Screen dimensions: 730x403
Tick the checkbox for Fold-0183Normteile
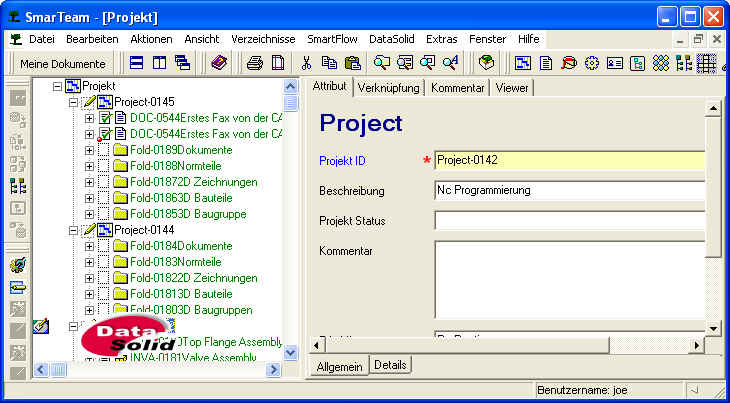(104, 262)
